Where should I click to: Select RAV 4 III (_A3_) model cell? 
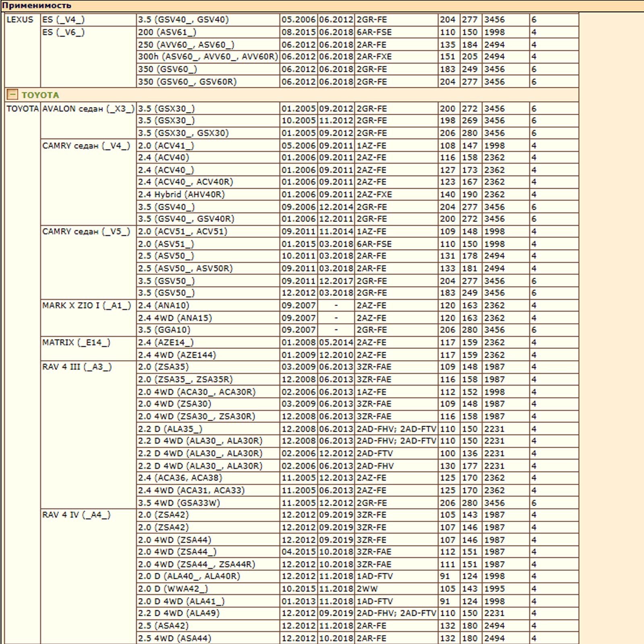pos(77,367)
